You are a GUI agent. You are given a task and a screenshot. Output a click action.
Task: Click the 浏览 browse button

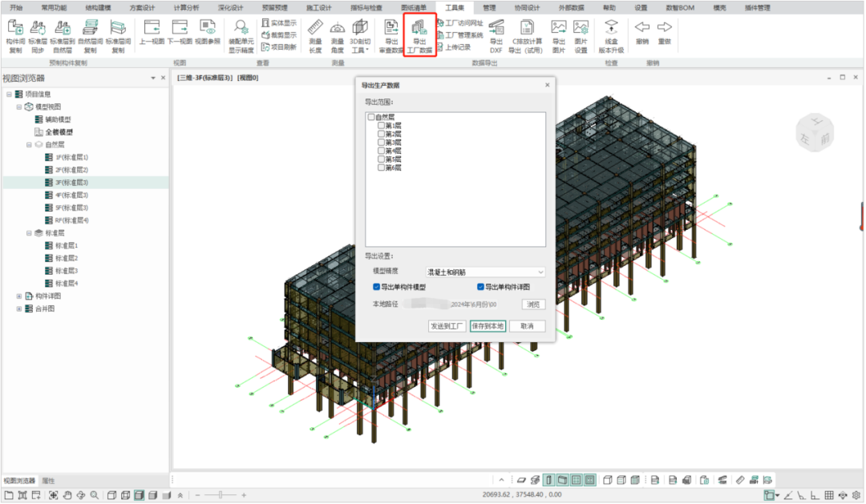(533, 304)
